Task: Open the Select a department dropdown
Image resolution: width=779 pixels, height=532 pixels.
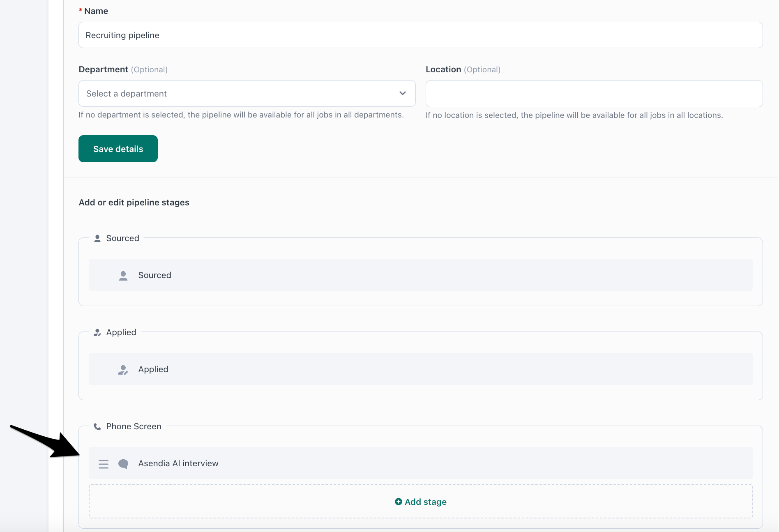Action: tap(247, 94)
